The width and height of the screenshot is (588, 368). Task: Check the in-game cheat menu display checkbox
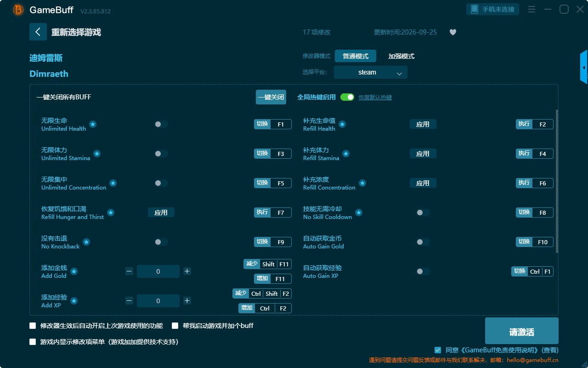click(x=33, y=342)
